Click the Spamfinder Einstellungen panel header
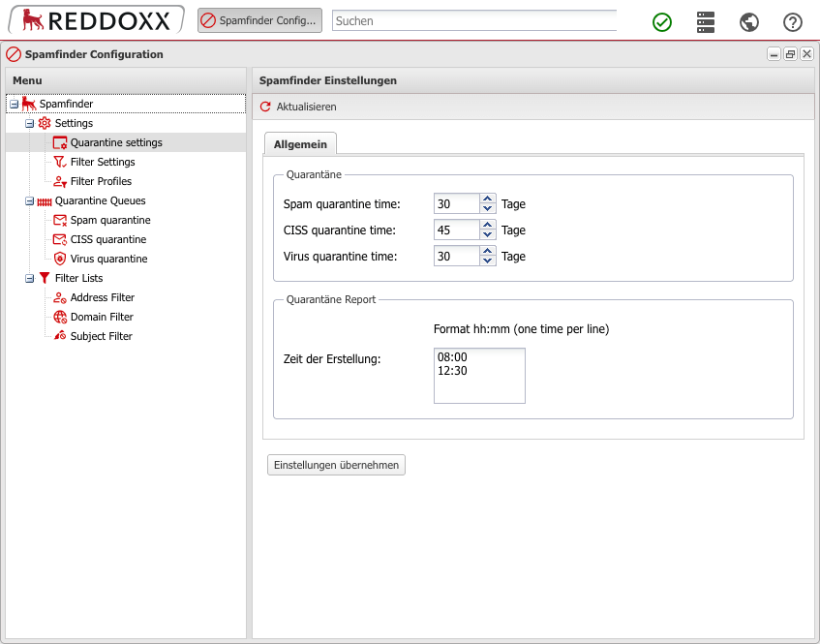 tap(533, 80)
